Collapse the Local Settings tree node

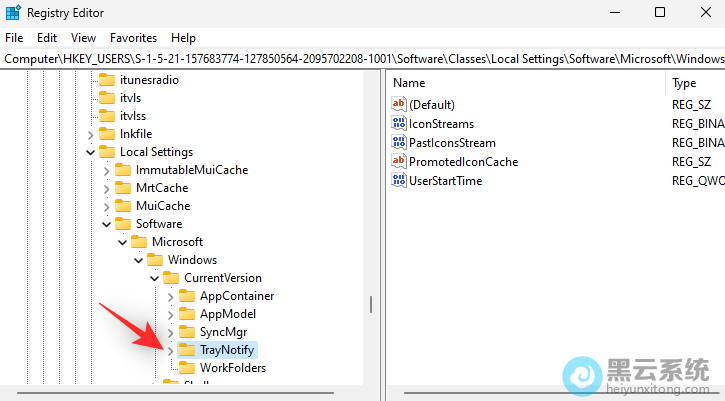pos(91,152)
